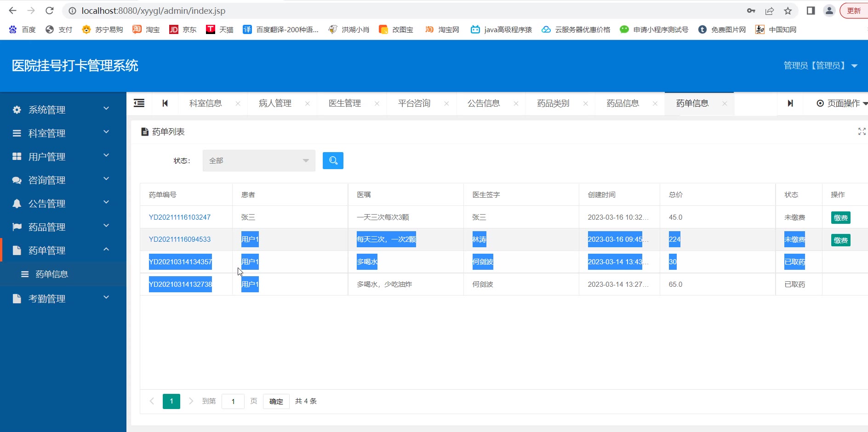The width and height of the screenshot is (868, 432).
Task: Open 页面操作 dropdown
Action: tap(842, 103)
